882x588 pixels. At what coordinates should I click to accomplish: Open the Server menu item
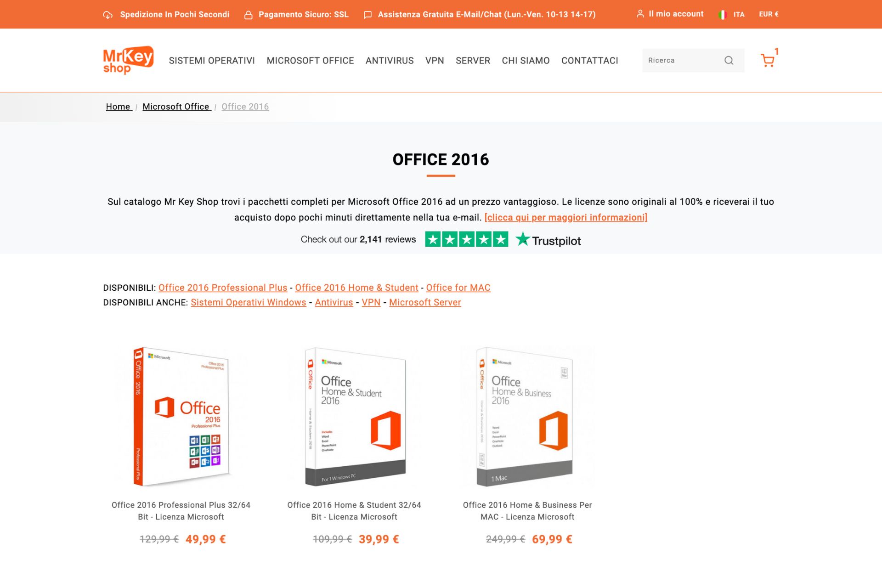tap(473, 61)
